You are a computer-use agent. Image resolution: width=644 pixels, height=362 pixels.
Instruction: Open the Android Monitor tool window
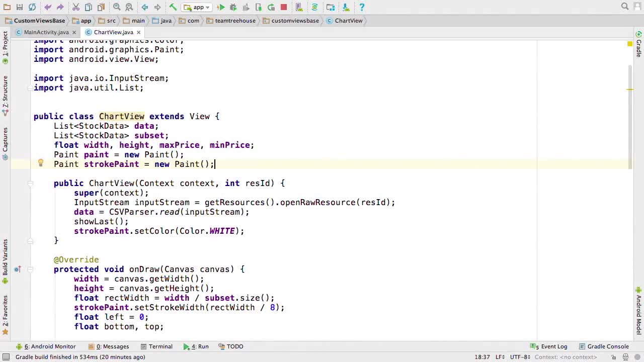[46, 346]
